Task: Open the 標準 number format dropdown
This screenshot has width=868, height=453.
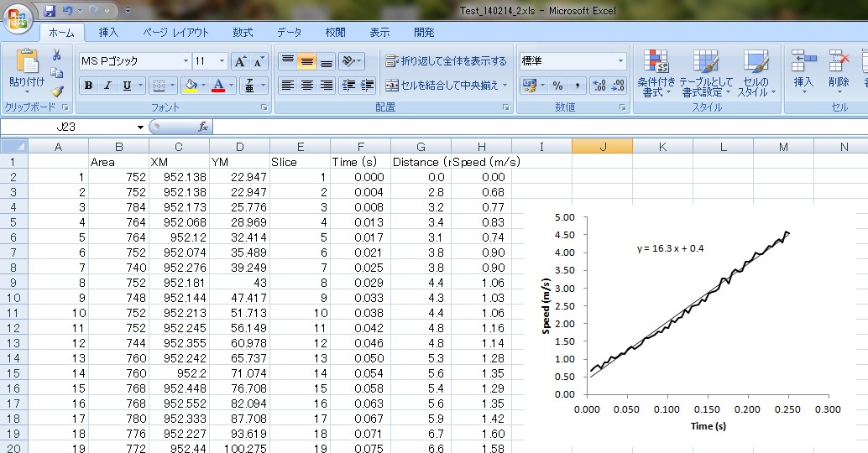Action: 620,61
